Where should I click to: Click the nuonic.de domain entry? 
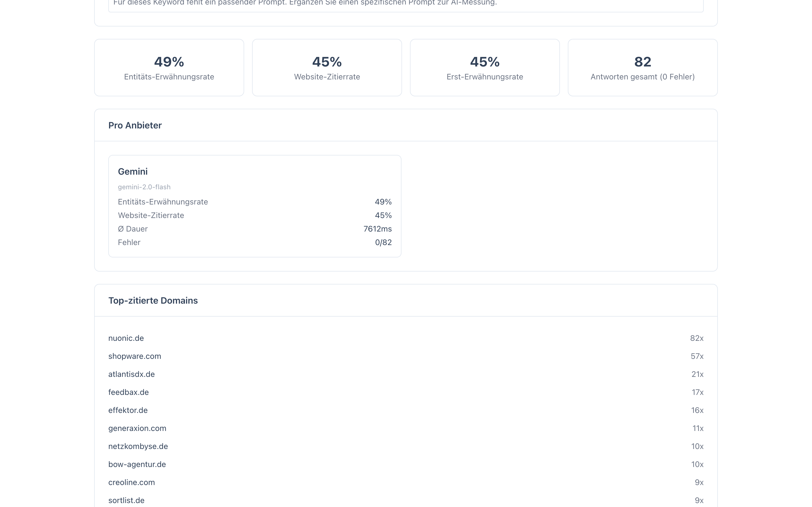[126, 338]
